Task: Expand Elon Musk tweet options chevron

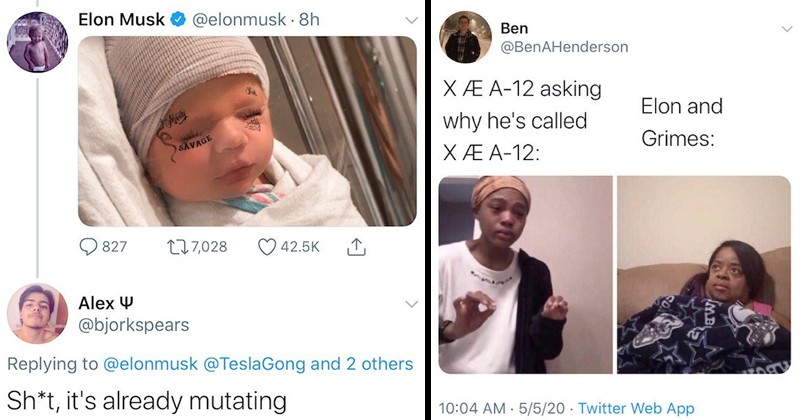Action: tap(410, 19)
